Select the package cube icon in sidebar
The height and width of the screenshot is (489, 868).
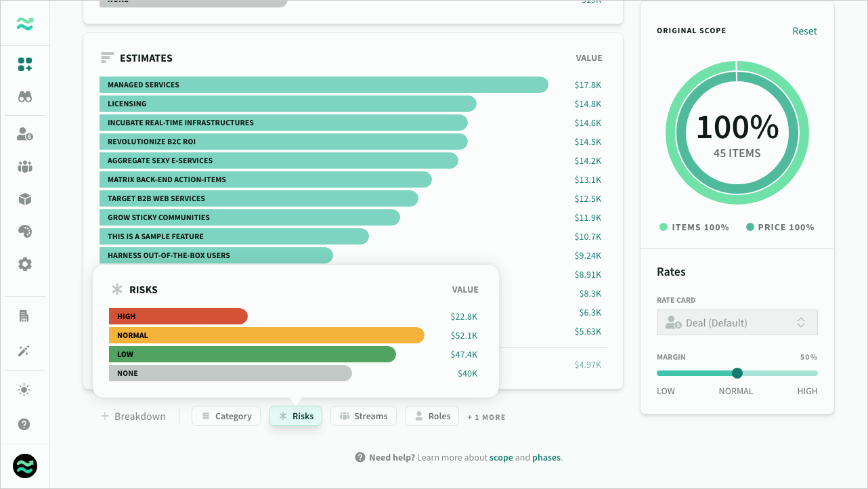(x=24, y=199)
